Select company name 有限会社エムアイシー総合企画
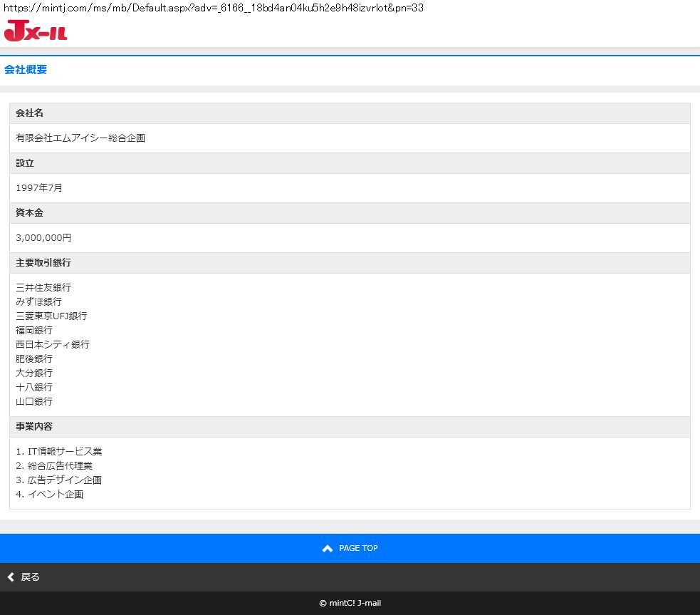Viewport: 700px width, 615px height. (80, 138)
